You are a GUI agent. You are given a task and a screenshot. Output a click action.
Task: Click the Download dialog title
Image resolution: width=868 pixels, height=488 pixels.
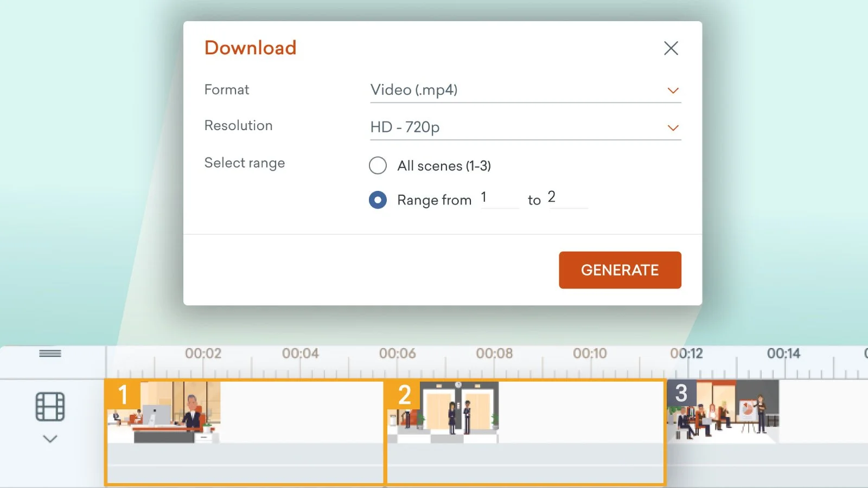250,48
